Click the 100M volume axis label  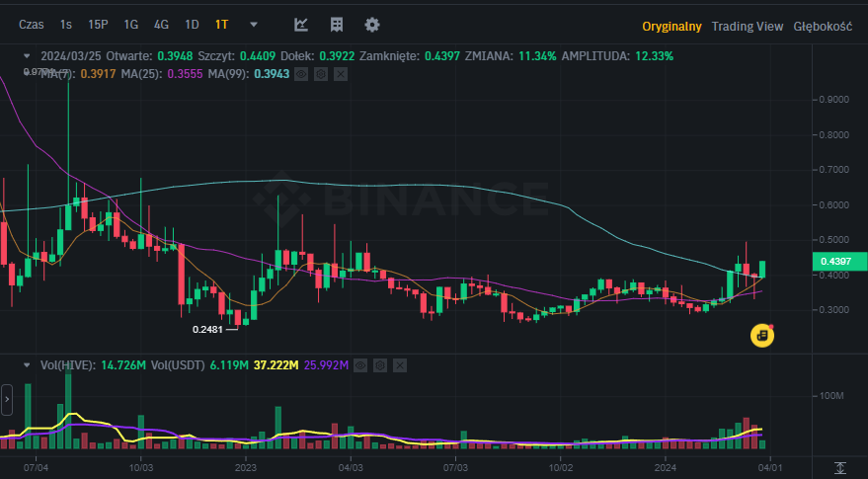click(831, 396)
